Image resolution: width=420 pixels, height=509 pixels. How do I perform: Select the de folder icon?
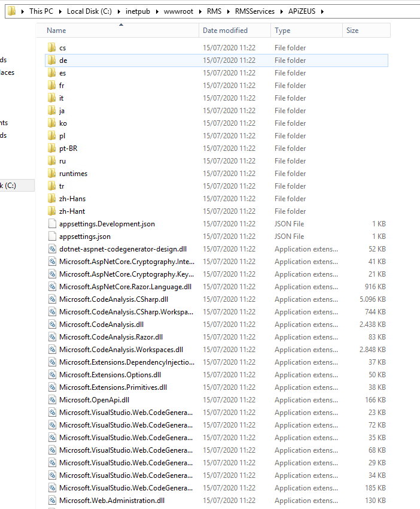pyautogui.click(x=51, y=60)
